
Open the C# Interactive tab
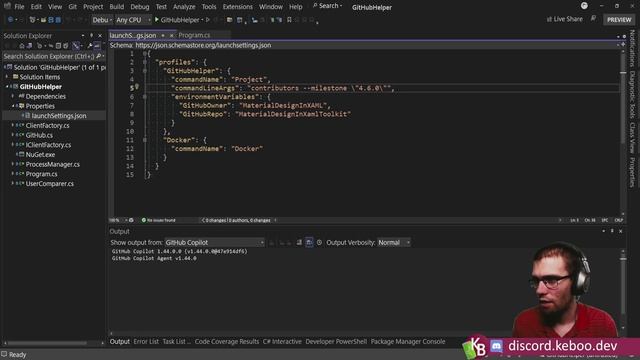coord(282,342)
